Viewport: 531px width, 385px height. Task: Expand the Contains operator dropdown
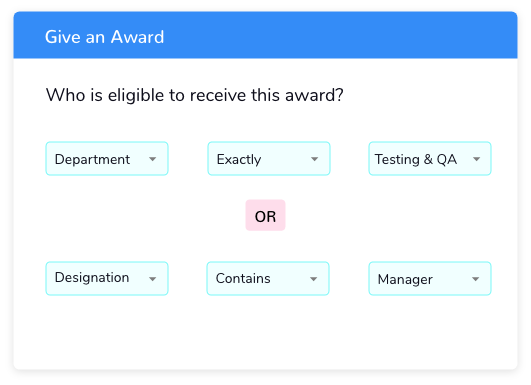(268, 278)
